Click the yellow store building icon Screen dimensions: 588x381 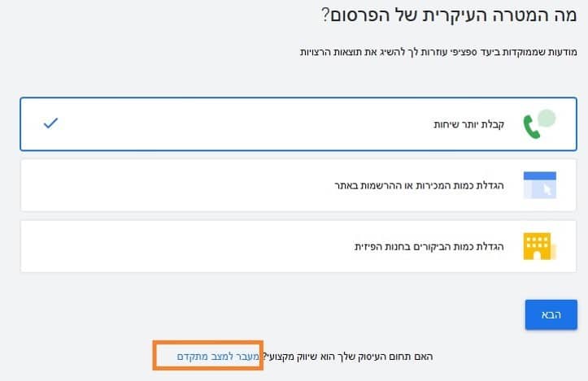[539, 245]
